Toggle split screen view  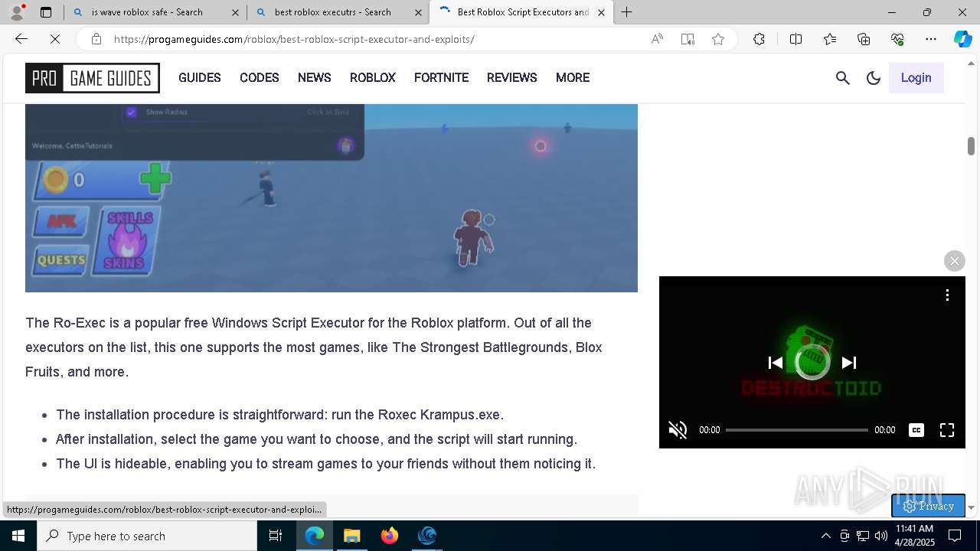coord(795,39)
